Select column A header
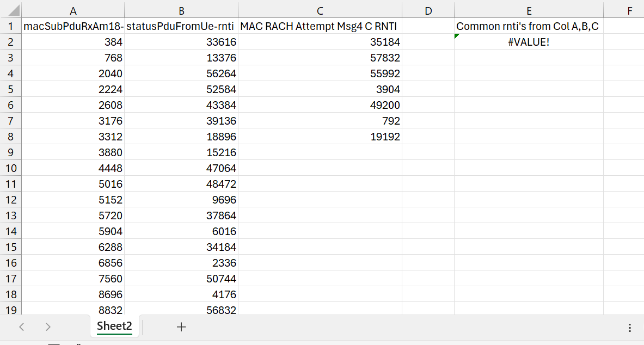The width and height of the screenshot is (644, 345). tap(73, 10)
